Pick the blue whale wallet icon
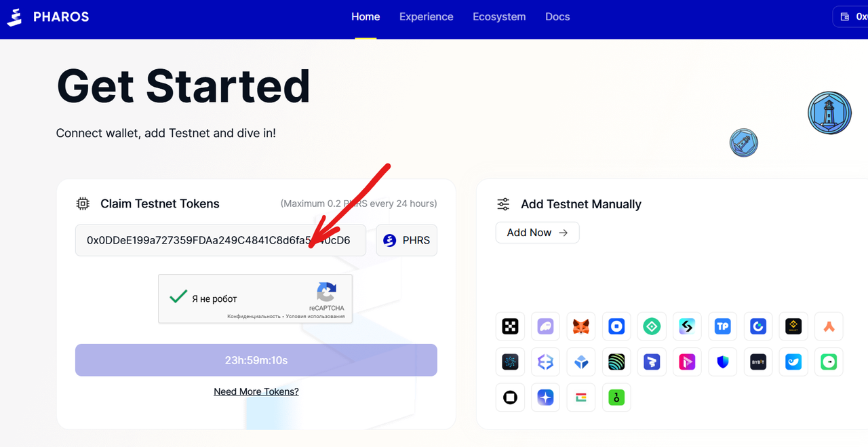 click(793, 362)
